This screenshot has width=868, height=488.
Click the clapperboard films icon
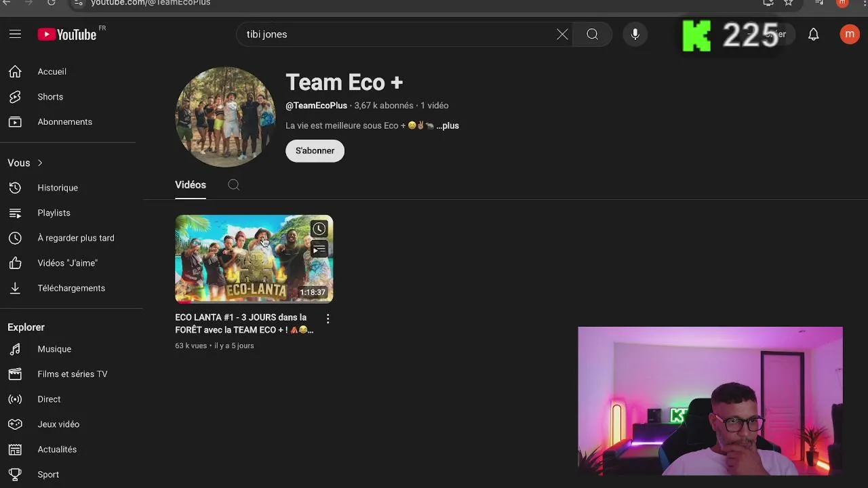click(15, 374)
